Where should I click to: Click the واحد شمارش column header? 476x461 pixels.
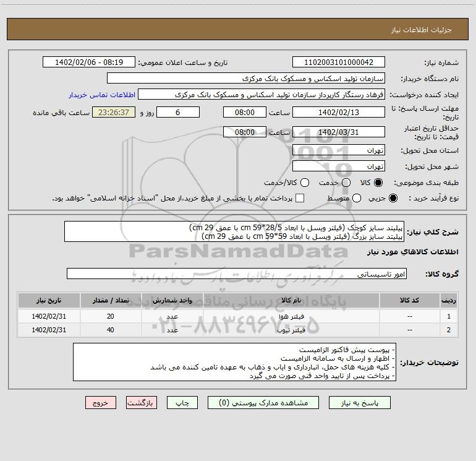click(x=172, y=300)
